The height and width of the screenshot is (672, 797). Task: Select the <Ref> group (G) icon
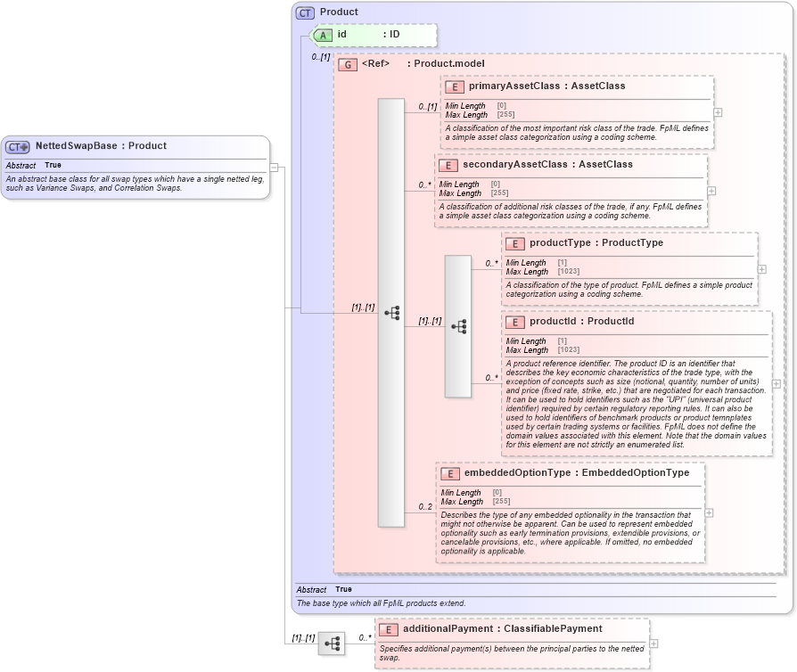click(x=347, y=64)
